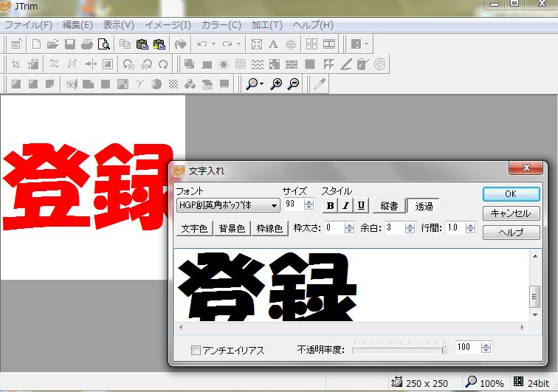Click the 枠線色 border color button
The height and width of the screenshot is (392, 558).
(x=269, y=228)
